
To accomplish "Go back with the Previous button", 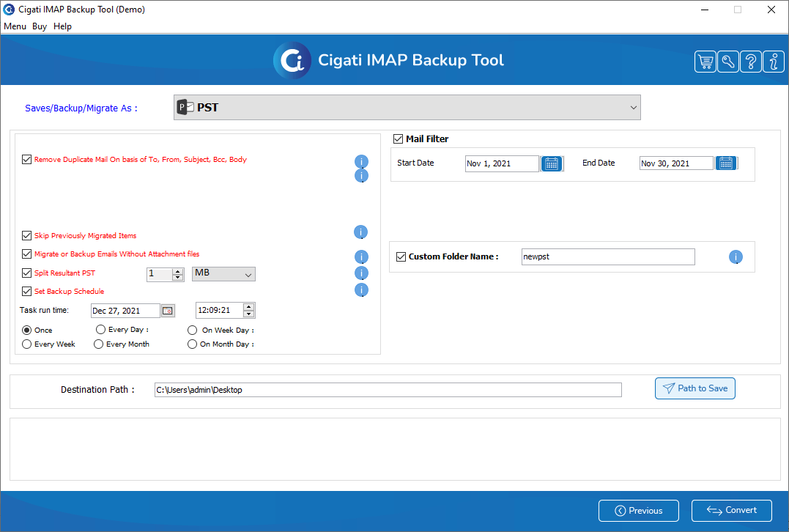I will 639,511.
